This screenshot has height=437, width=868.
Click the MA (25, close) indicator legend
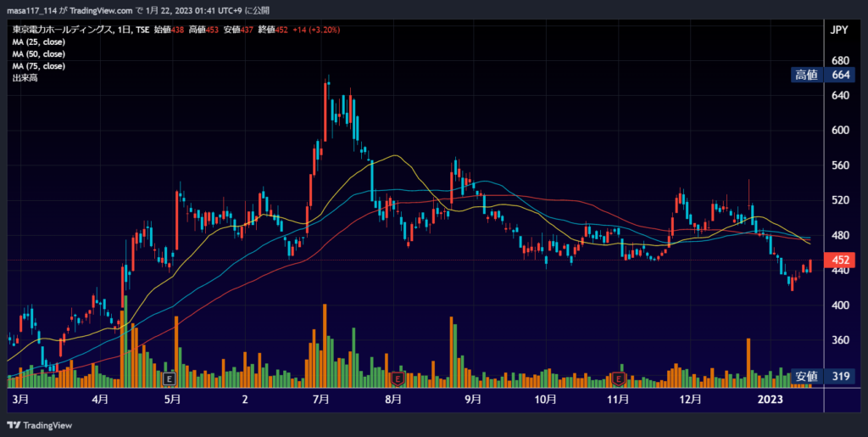point(39,42)
